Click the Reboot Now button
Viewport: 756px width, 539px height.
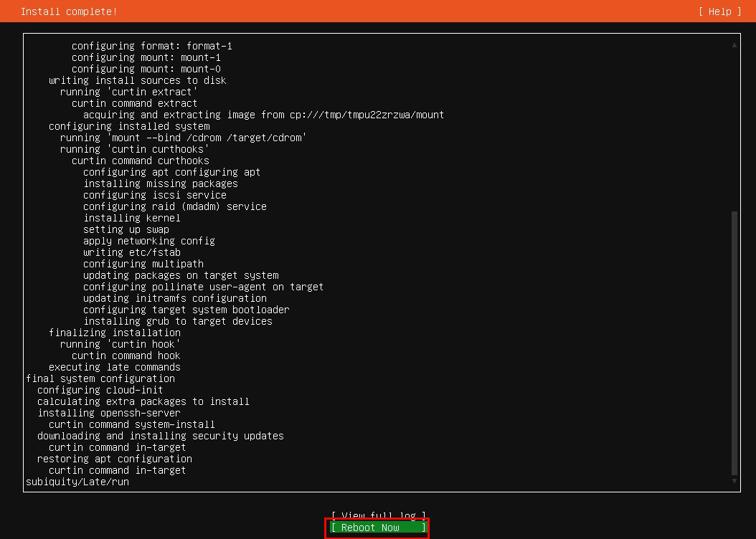tap(379, 528)
